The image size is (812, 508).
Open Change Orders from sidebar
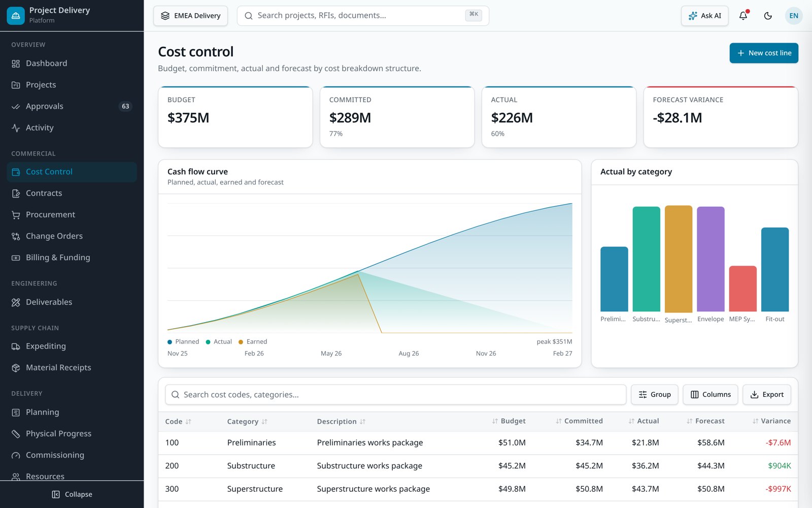pyautogui.click(x=72, y=236)
